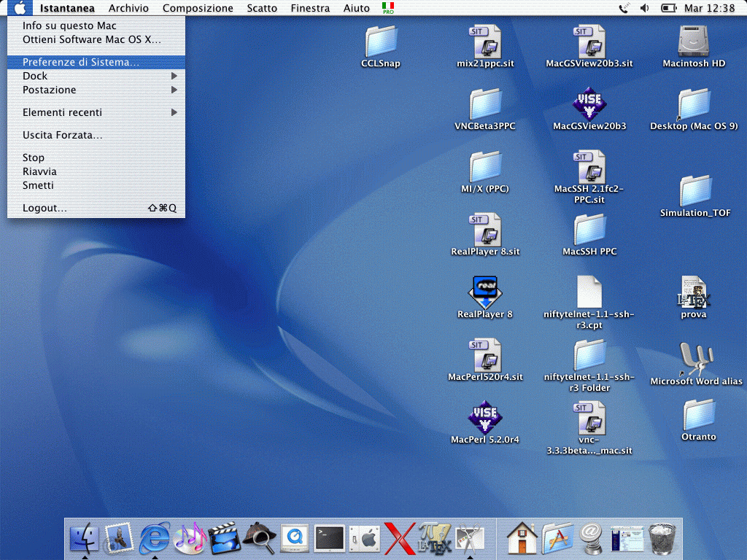Open the Archivio menu
This screenshot has height=560, width=747.
pos(128,8)
